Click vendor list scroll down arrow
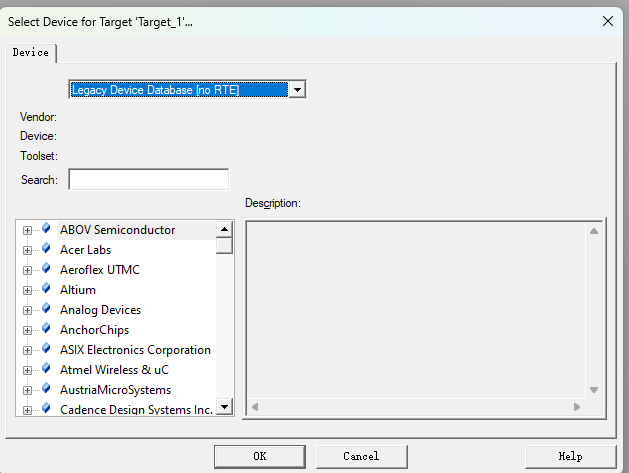This screenshot has height=473, width=629. pos(224,406)
